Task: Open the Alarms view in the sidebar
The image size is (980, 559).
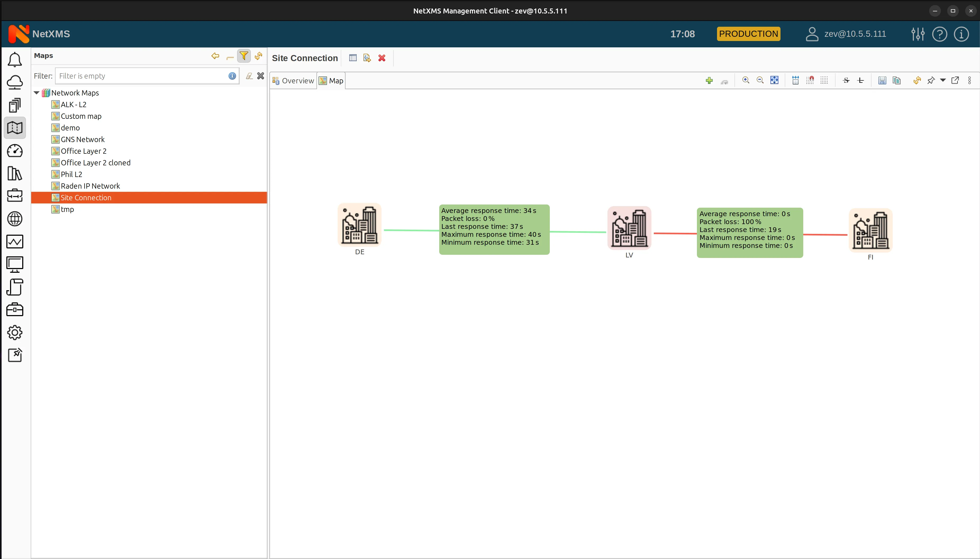Action: pos(15,60)
